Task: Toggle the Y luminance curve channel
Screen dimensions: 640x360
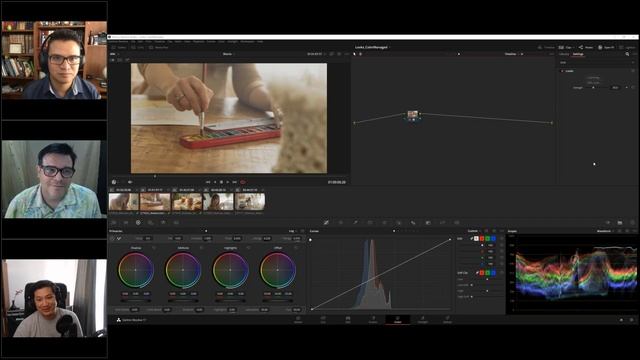Action: coord(476,238)
